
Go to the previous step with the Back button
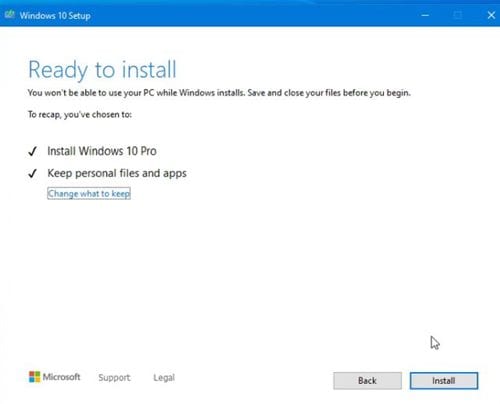(x=367, y=381)
